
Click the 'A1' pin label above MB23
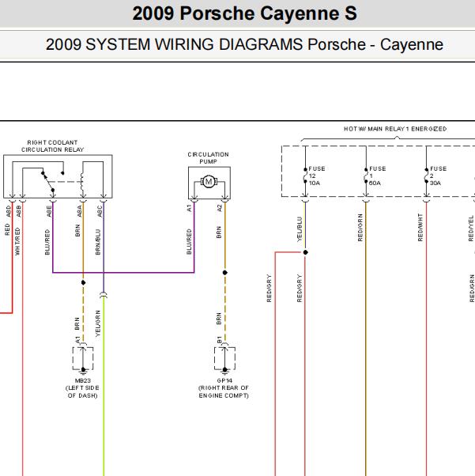click(77, 340)
